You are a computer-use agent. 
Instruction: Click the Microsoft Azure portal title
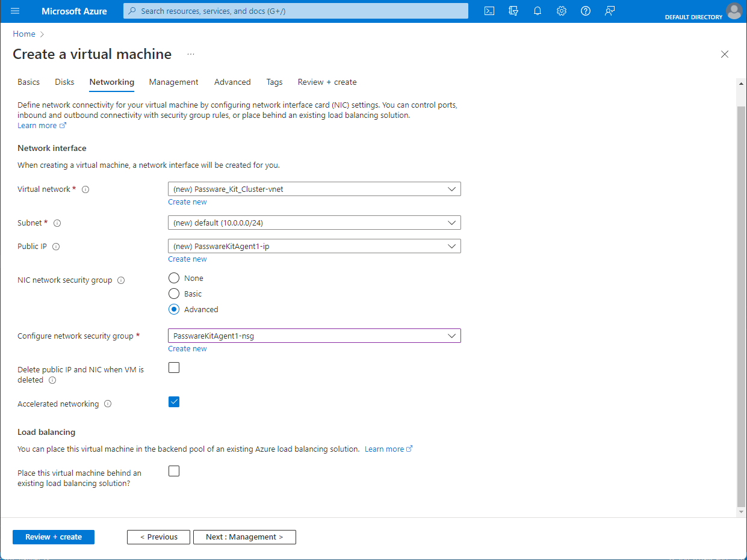(74, 11)
